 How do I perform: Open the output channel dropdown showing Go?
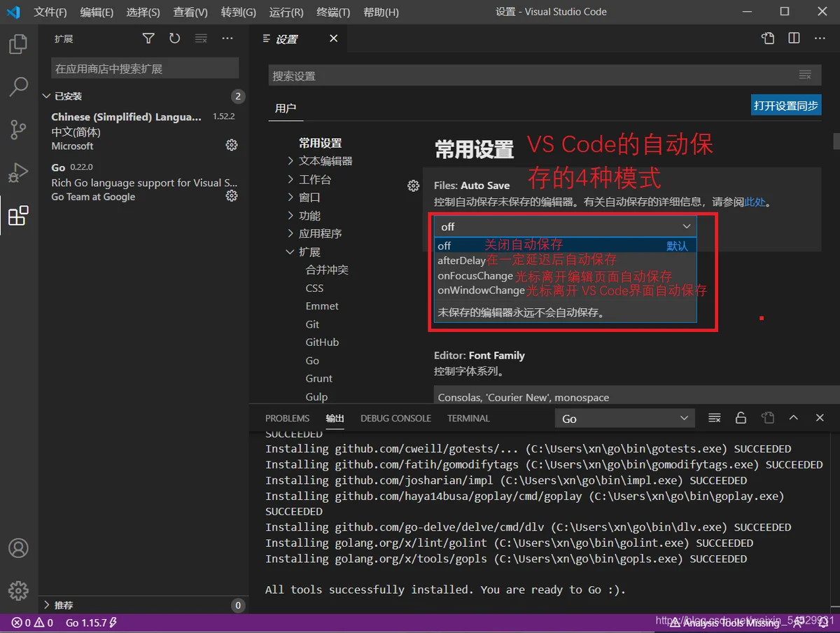(x=626, y=419)
